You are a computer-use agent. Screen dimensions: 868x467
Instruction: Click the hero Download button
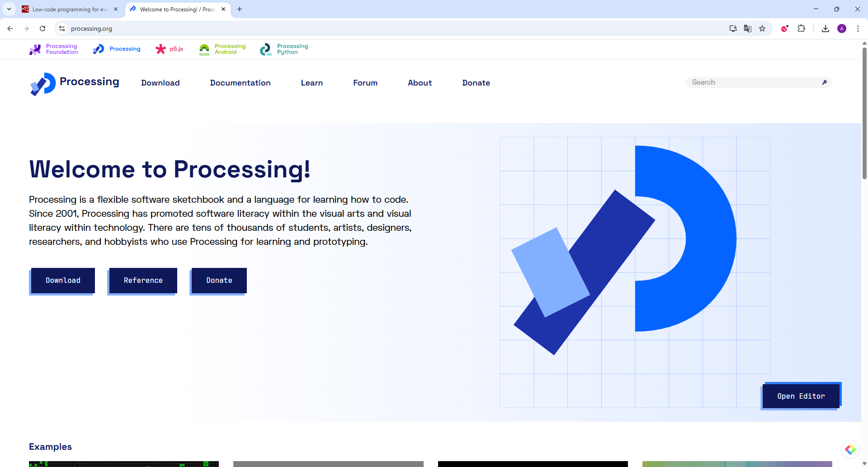click(x=63, y=281)
